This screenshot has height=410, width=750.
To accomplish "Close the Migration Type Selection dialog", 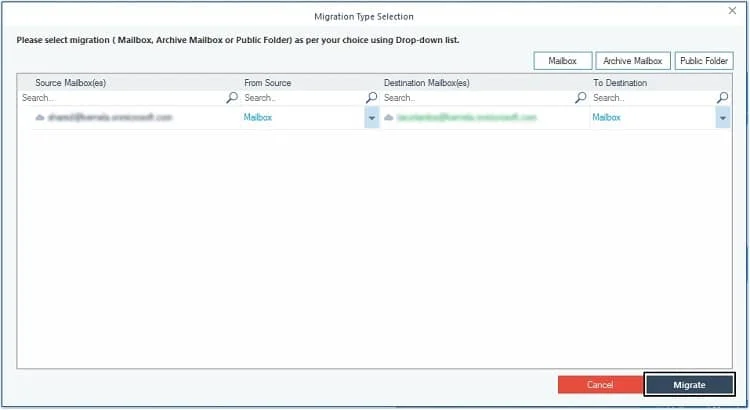I will [x=732, y=11].
